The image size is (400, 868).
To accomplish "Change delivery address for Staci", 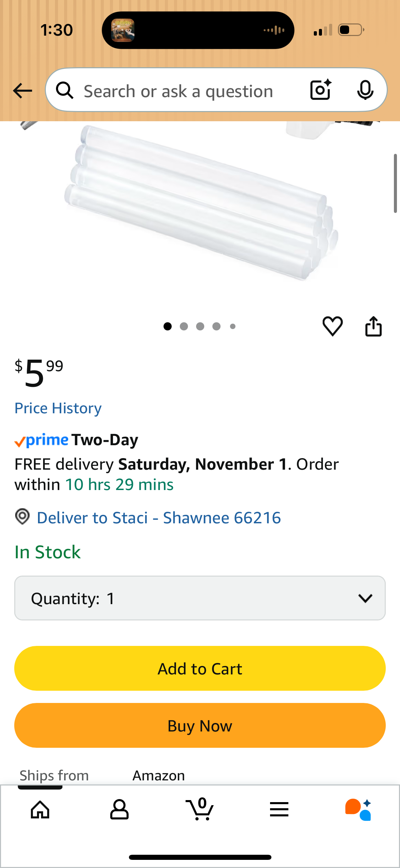I will (158, 518).
